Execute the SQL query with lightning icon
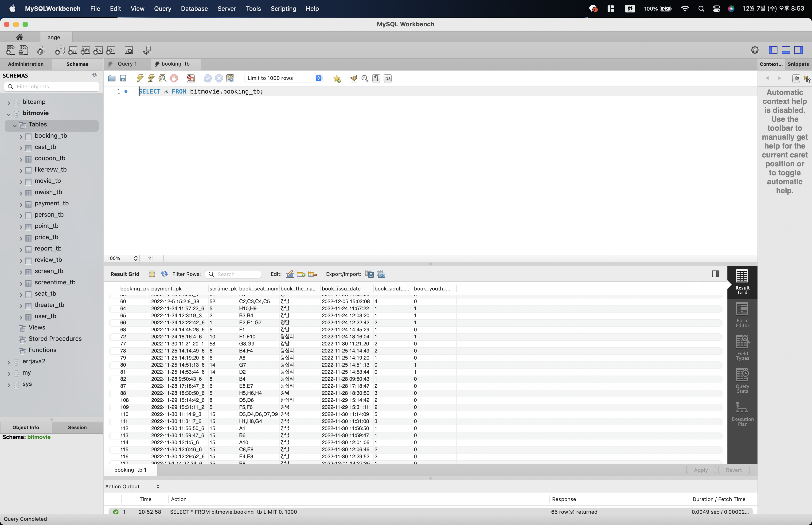Screen dimensions: 812x525 pyautogui.click(x=140, y=78)
